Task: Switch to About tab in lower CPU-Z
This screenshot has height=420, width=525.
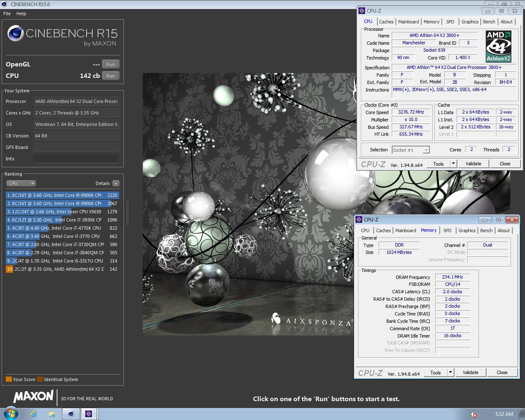Action: [x=504, y=231]
